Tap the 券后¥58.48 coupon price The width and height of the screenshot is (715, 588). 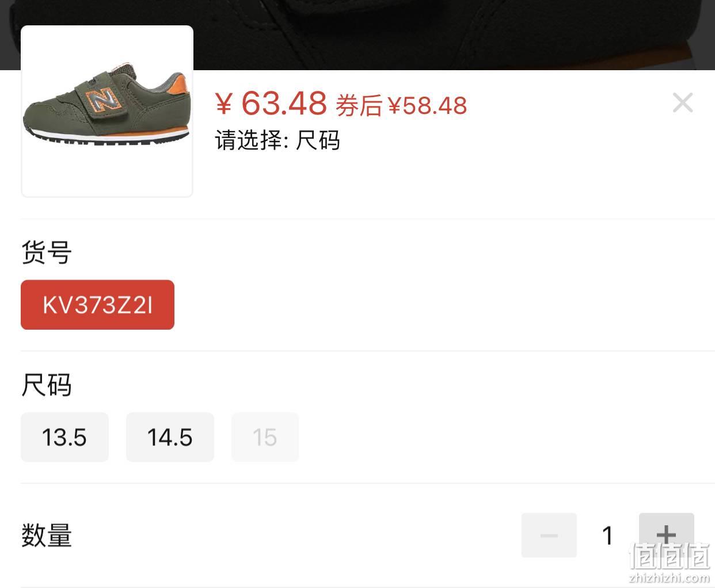click(401, 105)
